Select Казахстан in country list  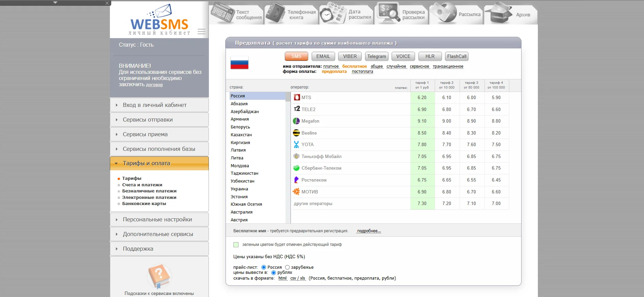[x=241, y=135]
